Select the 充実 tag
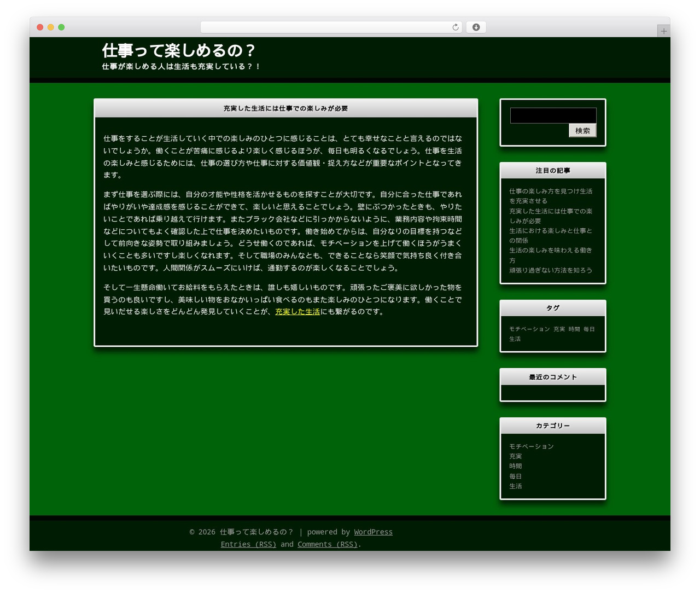The image size is (700, 593). (559, 329)
